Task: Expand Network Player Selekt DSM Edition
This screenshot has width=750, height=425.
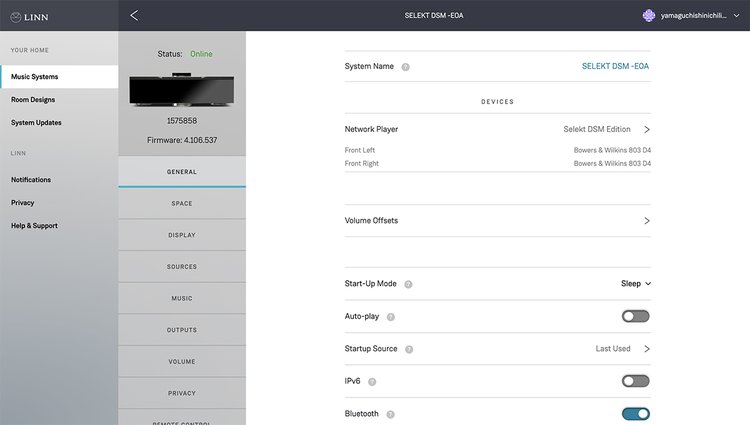Action: coord(646,130)
